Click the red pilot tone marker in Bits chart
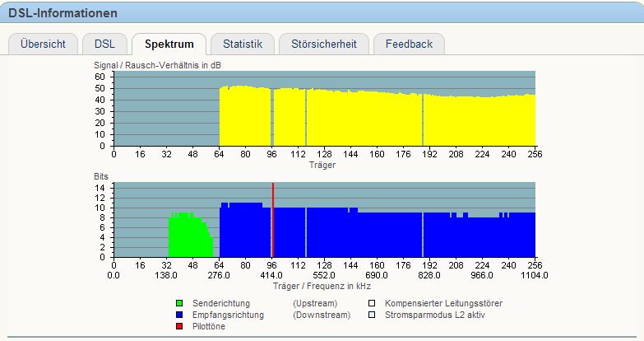 (x=273, y=220)
